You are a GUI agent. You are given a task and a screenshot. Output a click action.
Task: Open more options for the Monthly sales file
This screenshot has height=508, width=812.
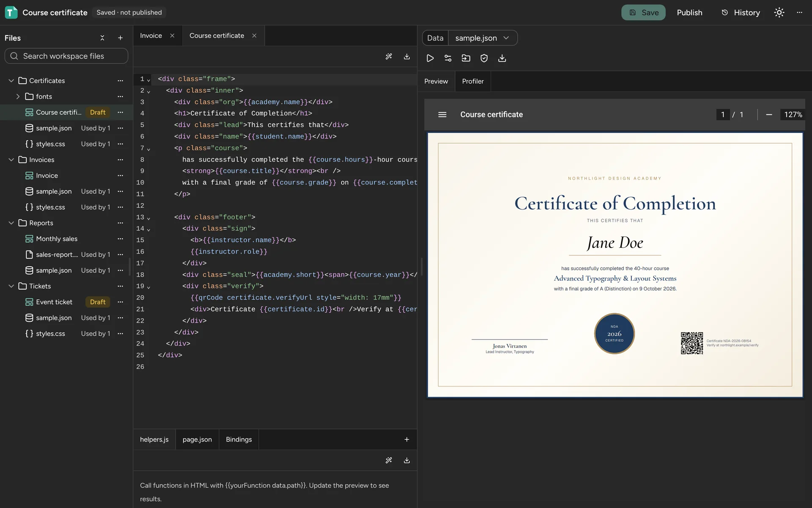tap(121, 239)
